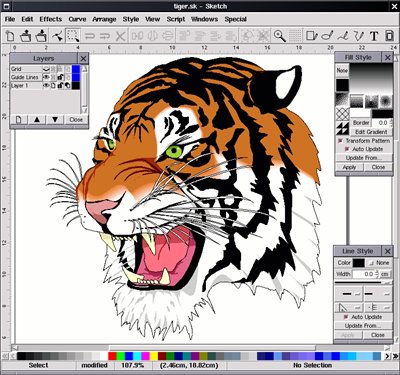This screenshot has height=375, width=400.
Task: Choose the Draw Ellipse tool
Action: 327,36
